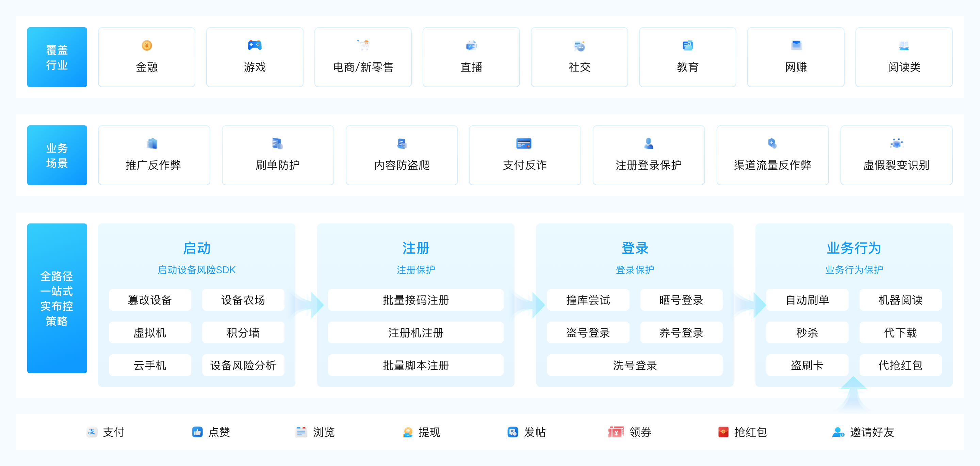Click the 刷单防护 document icon
The width and height of the screenshot is (980, 466).
pos(277,143)
